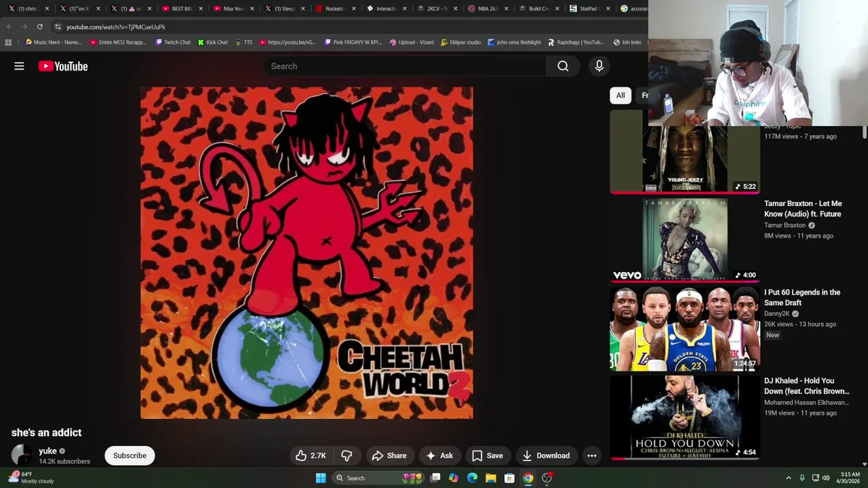Switch to StatPad browser tab

(x=585, y=9)
